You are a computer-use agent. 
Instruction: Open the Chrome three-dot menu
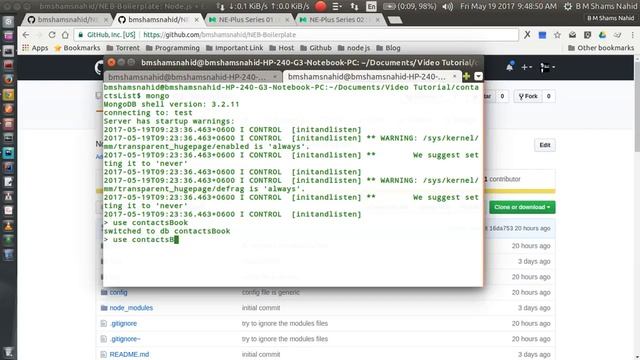(632, 35)
